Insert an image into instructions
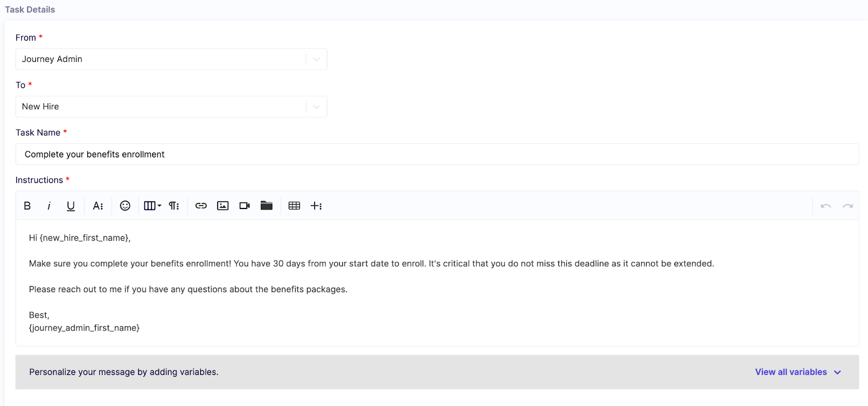This screenshot has width=868, height=406. pos(222,206)
